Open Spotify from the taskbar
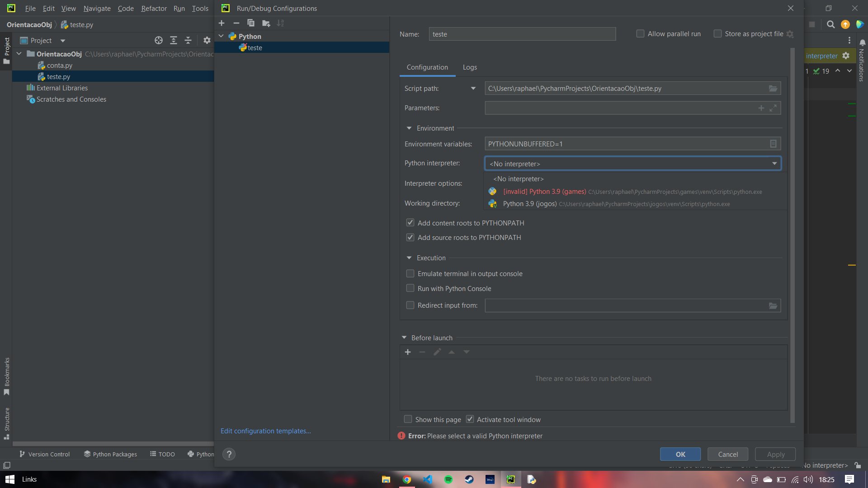868x488 pixels. point(448,479)
